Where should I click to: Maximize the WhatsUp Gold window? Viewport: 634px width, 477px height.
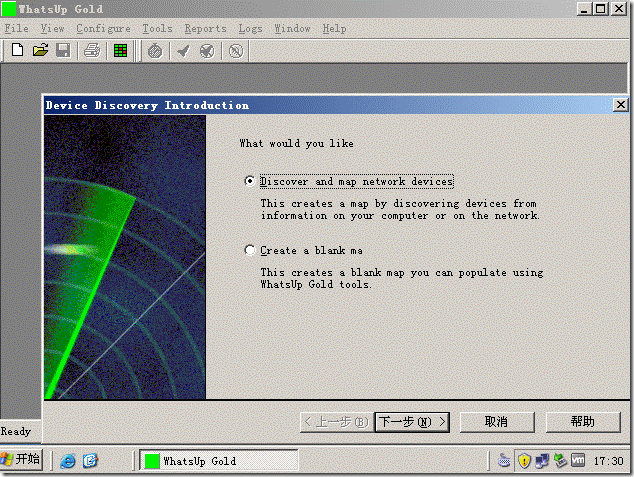[x=600, y=8]
